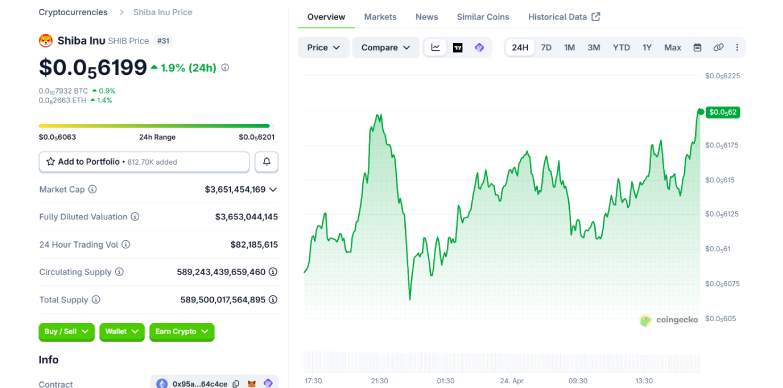Click the star in Add to Portfolio
Image resolution: width=783 pixels, height=388 pixels.
[x=50, y=162]
